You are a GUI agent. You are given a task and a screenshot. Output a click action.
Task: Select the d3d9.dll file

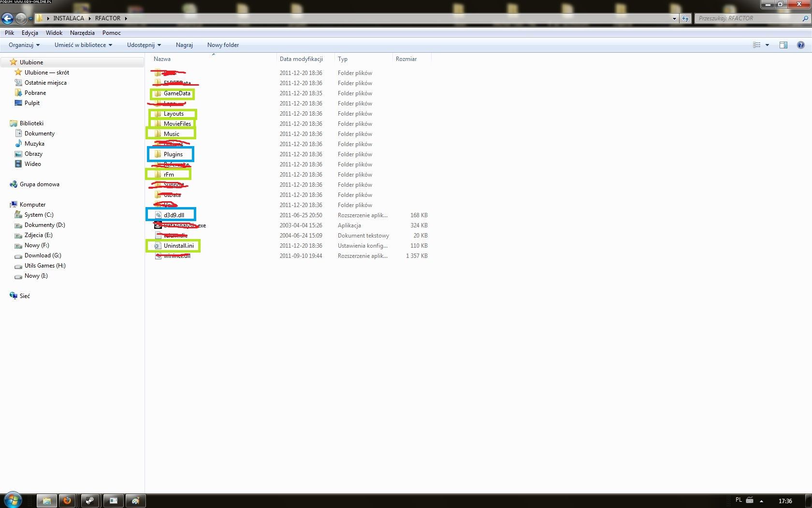(x=174, y=215)
